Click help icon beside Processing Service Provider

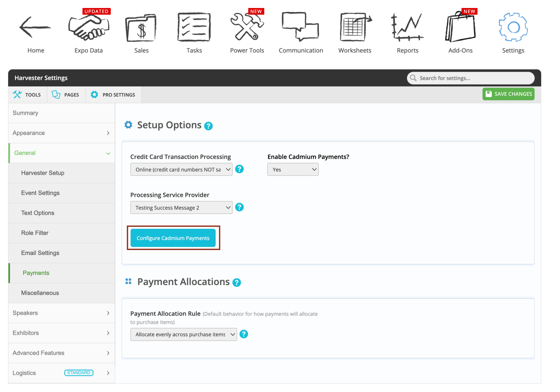[x=239, y=207]
